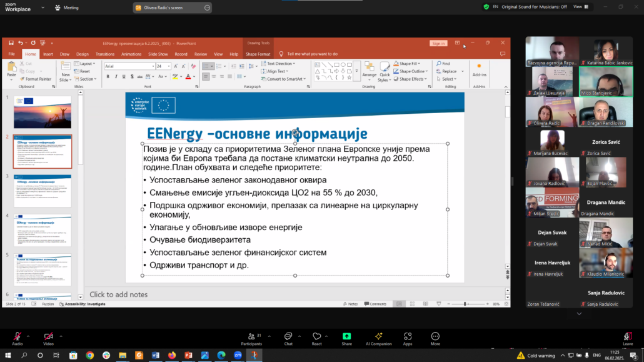Open the React emoji menu
Image resolution: width=644 pixels, height=362 pixels.
[x=316, y=339]
